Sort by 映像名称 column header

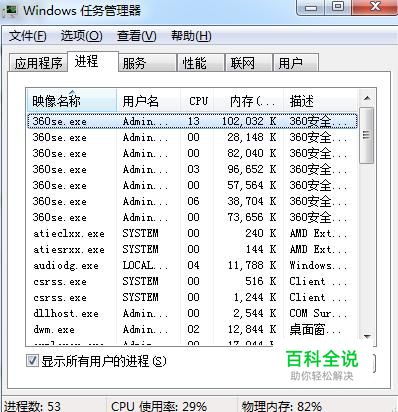(x=72, y=101)
